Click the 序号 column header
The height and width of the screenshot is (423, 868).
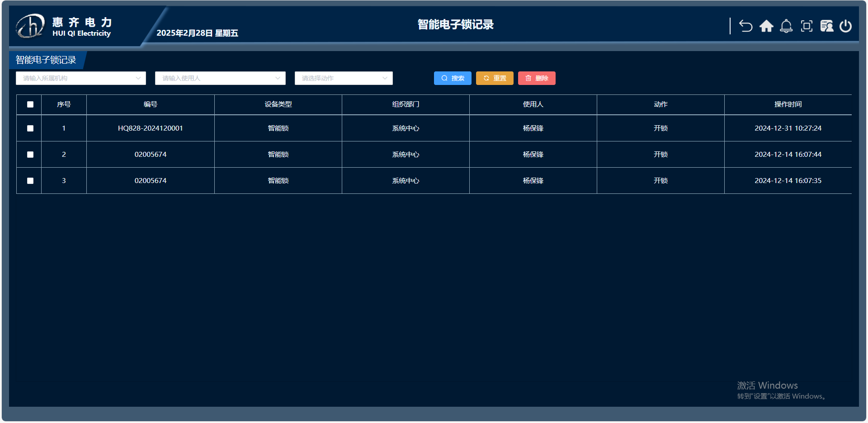coord(64,104)
